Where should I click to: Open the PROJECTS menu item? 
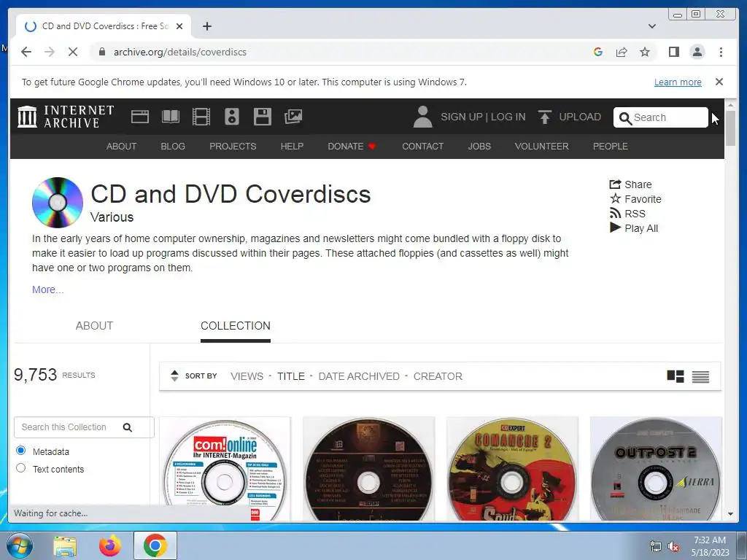click(233, 146)
